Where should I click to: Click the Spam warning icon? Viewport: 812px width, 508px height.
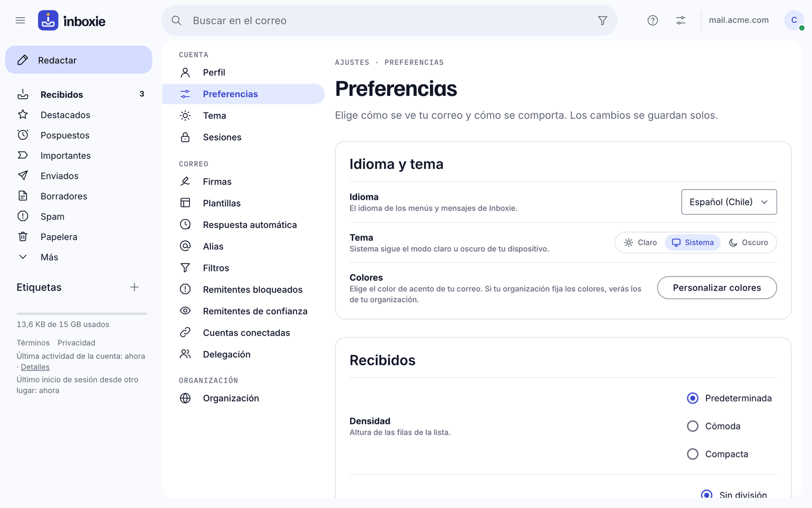23,216
